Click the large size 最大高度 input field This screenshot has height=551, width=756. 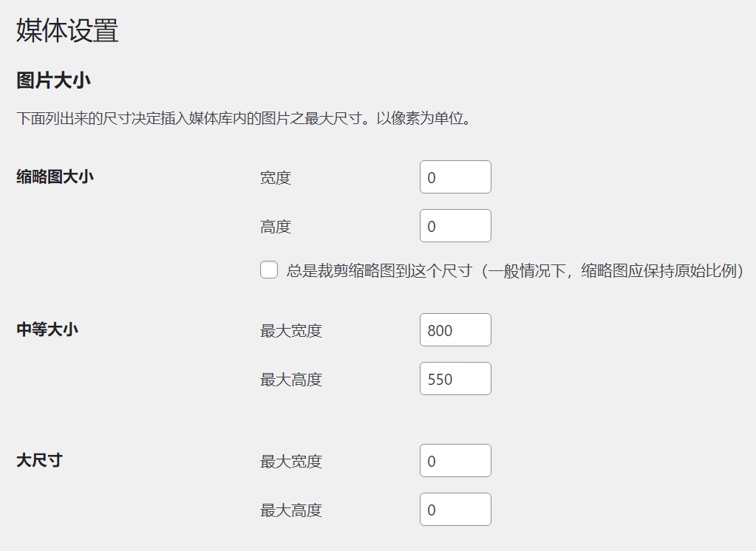click(454, 509)
